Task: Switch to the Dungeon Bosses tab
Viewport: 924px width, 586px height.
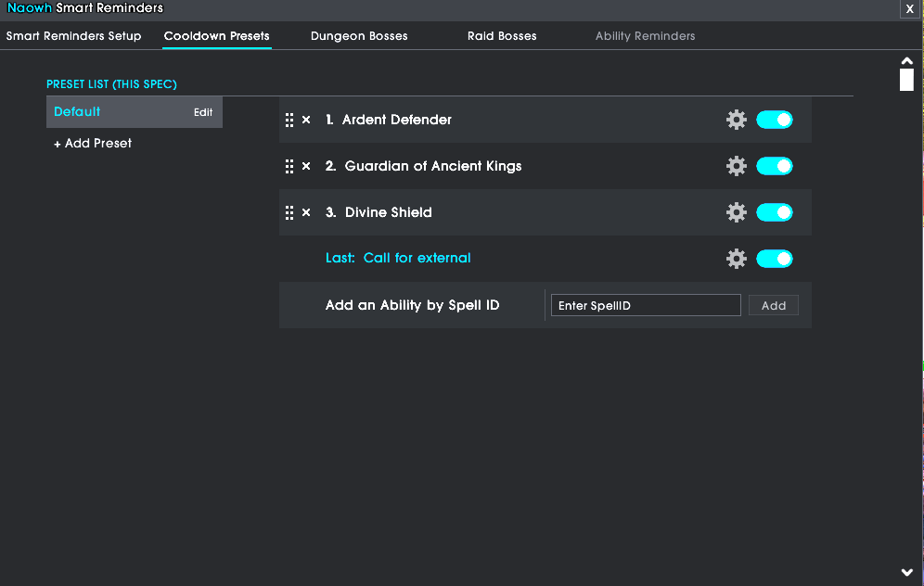Action: 359,36
